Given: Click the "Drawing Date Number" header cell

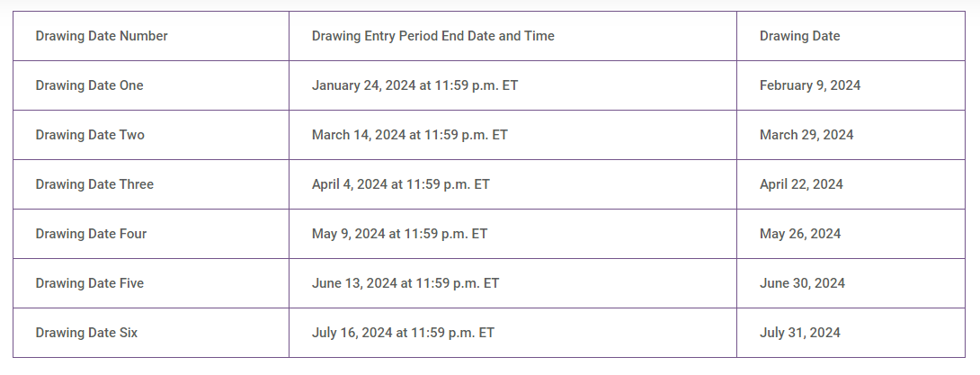Looking at the screenshot, I should coord(102,36).
